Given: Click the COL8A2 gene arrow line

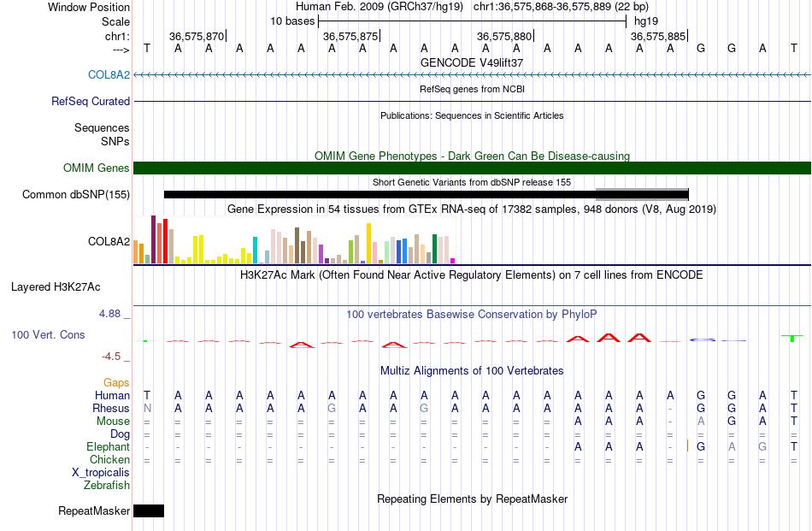Looking at the screenshot, I should point(473,74).
